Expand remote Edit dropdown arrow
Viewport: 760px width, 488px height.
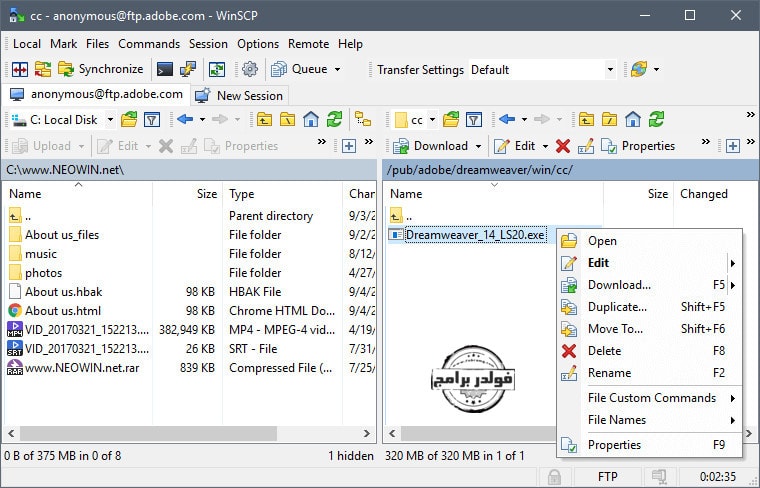545,146
